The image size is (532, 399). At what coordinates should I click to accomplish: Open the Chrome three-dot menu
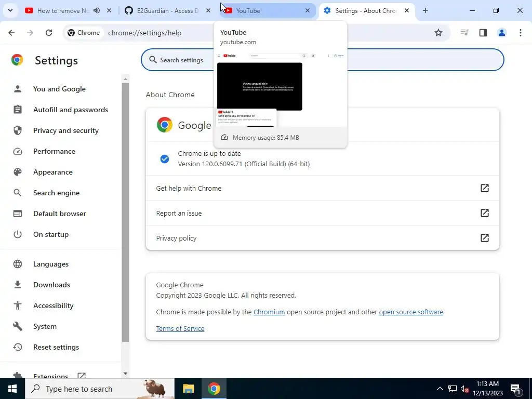[x=521, y=33]
